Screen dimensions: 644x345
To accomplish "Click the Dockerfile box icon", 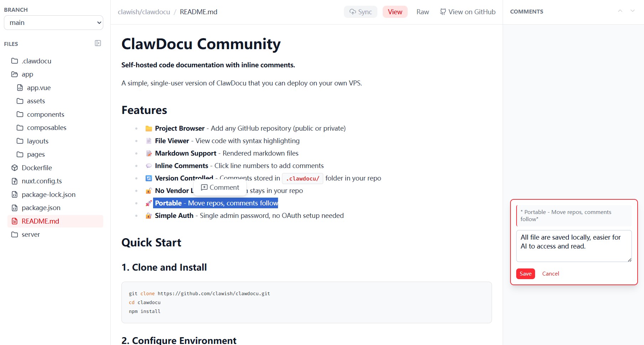I will tap(15, 168).
